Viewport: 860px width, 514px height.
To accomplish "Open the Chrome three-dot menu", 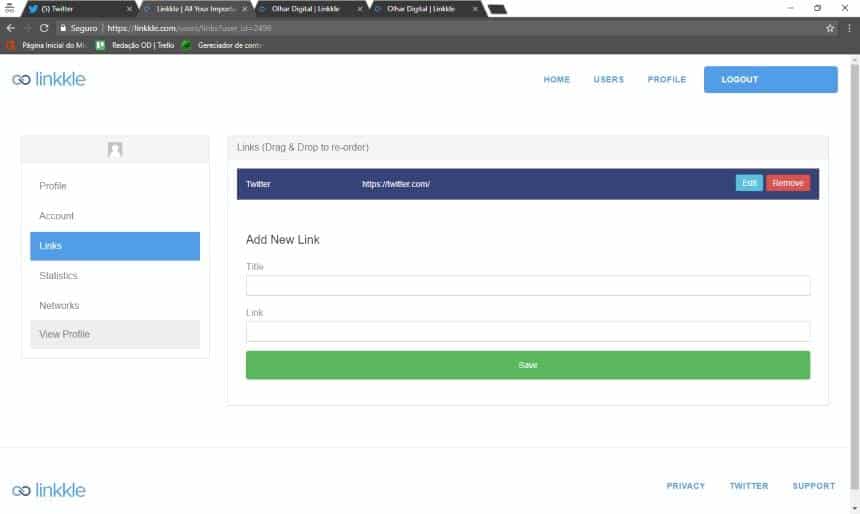I will click(849, 28).
